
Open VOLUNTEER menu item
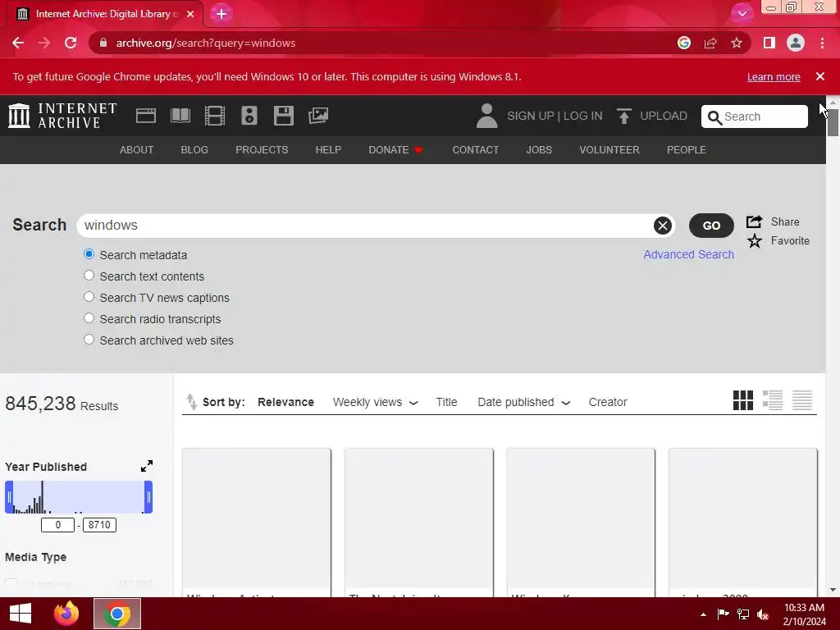(609, 150)
